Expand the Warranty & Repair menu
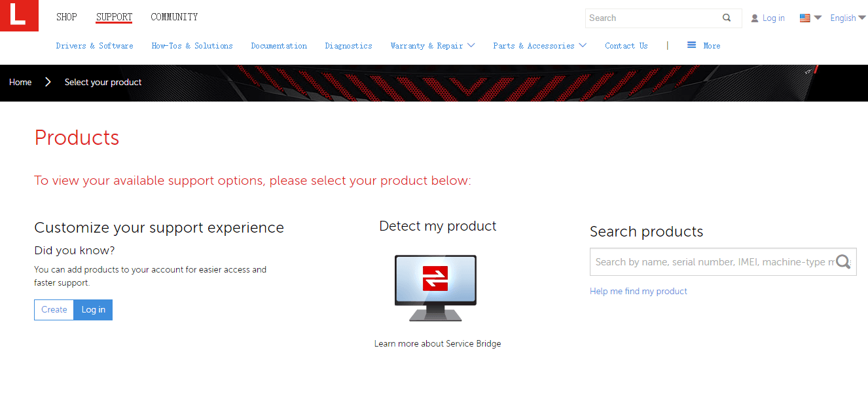 433,46
